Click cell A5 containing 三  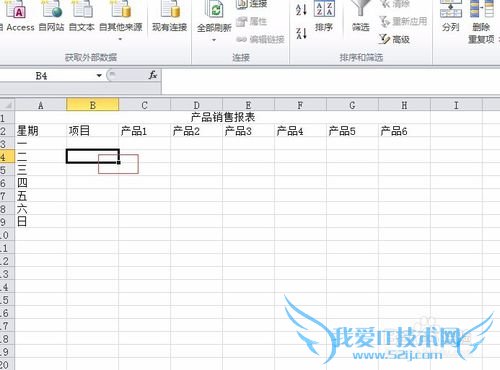[41, 170]
